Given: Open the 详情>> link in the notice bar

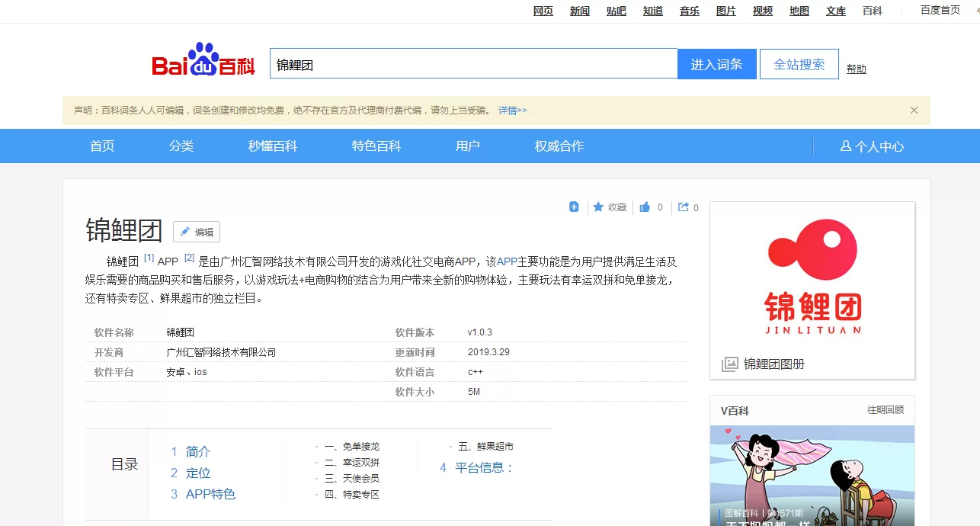Looking at the screenshot, I should (512, 111).
